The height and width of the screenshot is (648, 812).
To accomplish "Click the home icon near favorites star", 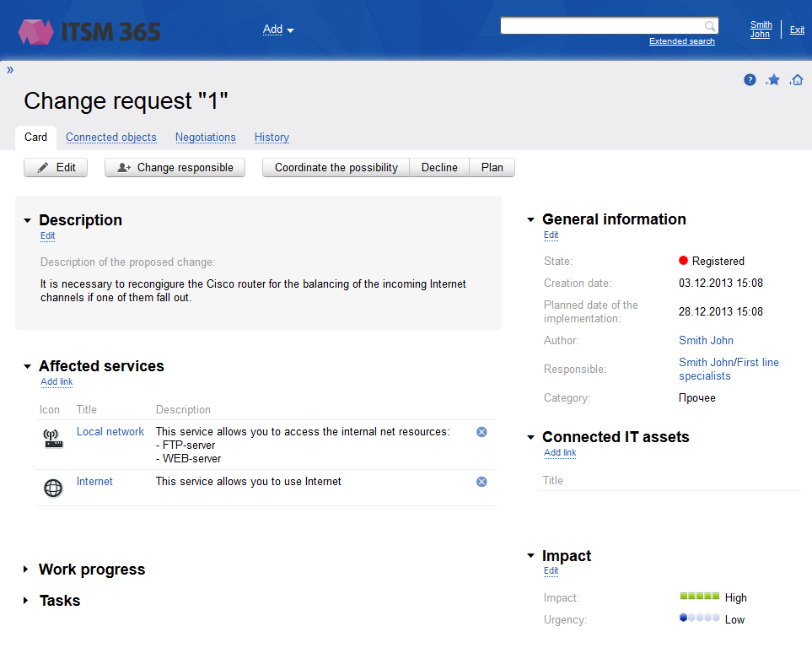I will tap(796, 79).
